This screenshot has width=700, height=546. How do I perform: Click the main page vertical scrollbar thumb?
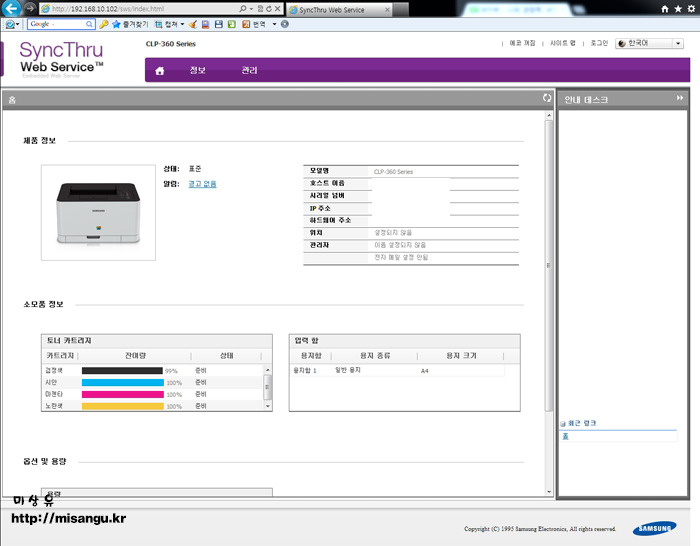tap(549, 265)
